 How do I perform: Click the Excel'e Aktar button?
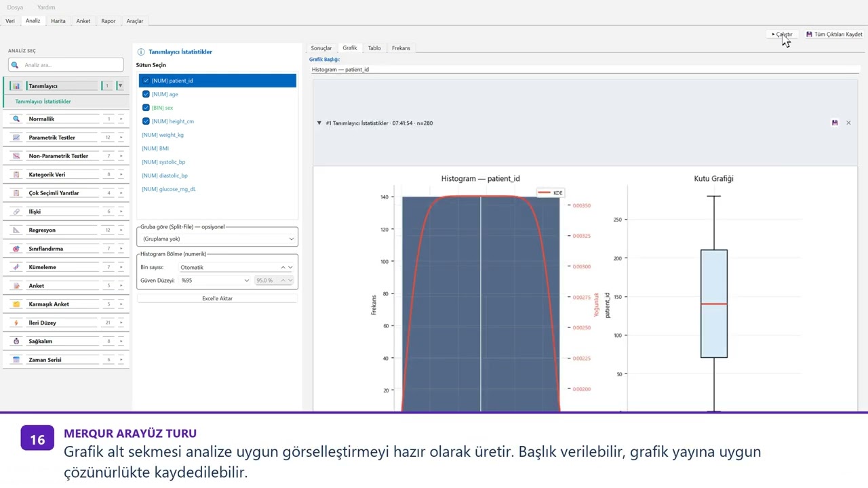[217, 298]
